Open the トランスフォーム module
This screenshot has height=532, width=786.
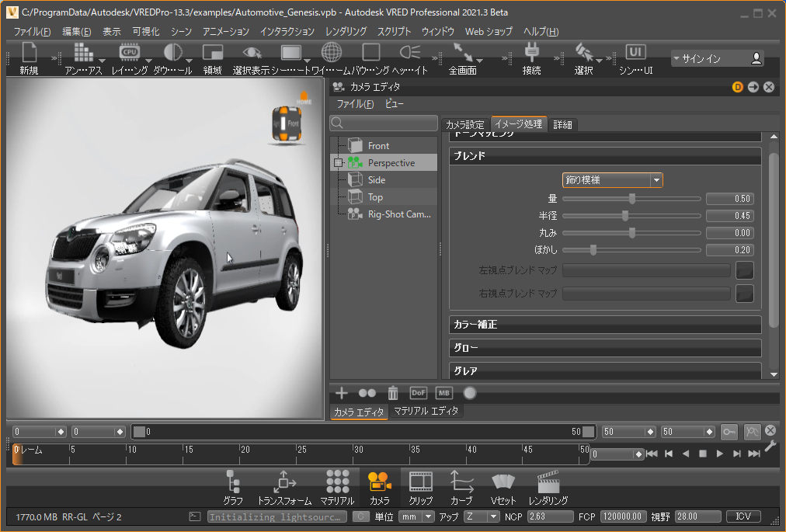pos(283,482)
